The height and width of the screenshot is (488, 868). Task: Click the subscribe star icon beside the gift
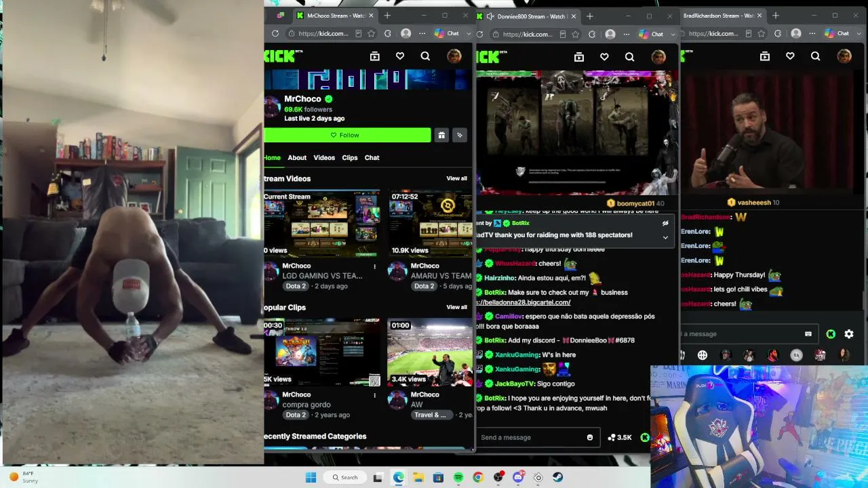[x=460, y=135]
